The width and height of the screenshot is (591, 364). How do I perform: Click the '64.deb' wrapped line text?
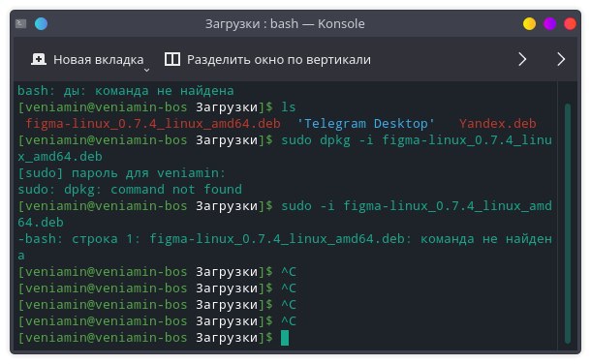[41, 223]
